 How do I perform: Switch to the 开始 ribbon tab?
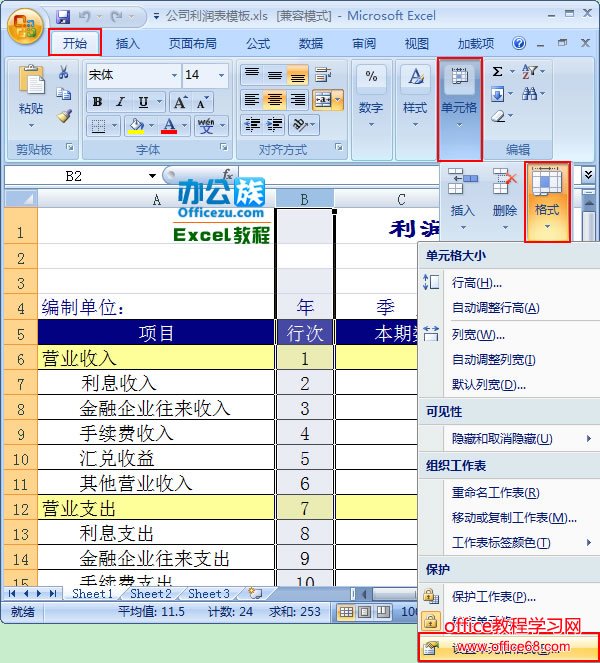tap(75, 43)
